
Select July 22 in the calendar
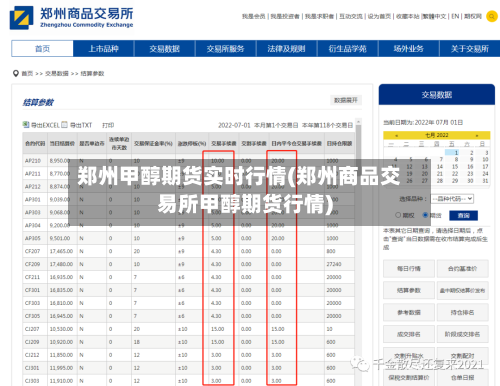[455, 174]
